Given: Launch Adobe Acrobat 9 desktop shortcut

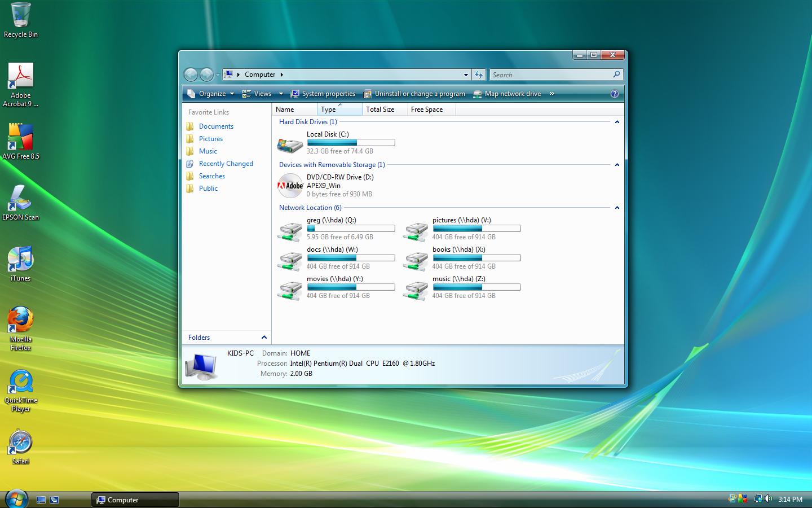Looking at the screenshot, I should coord(21,85).
